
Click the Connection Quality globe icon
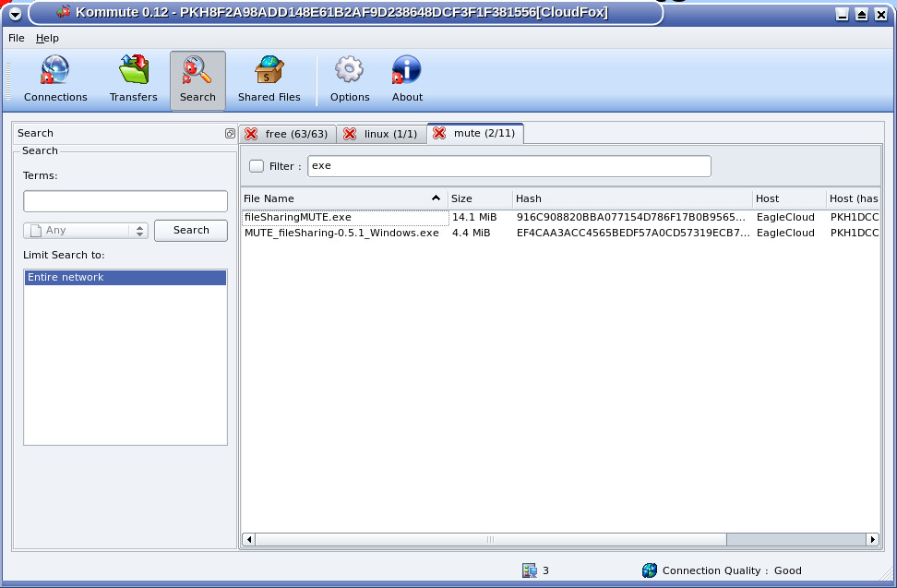pyautogui.click(x=650, y=570)
